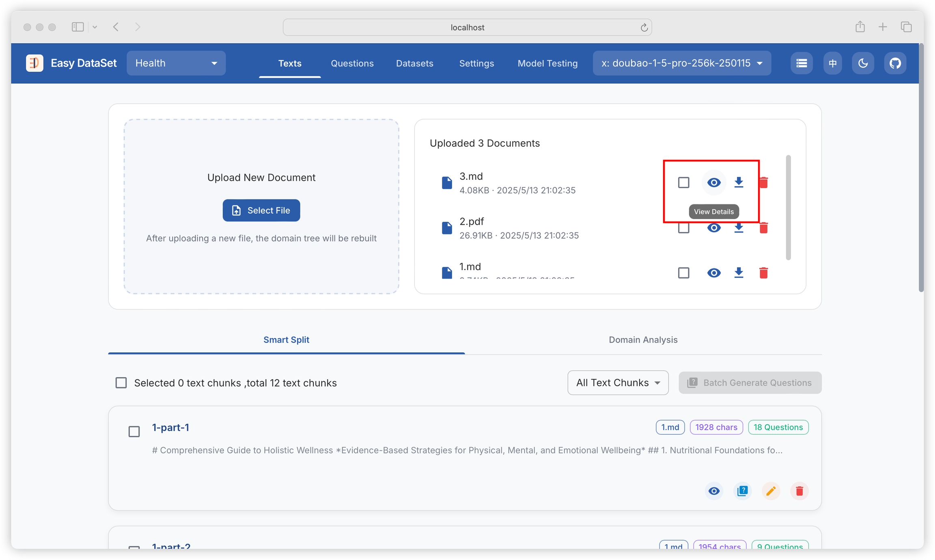
Task: Open the Health project dropdown
Action: (176, 63)
